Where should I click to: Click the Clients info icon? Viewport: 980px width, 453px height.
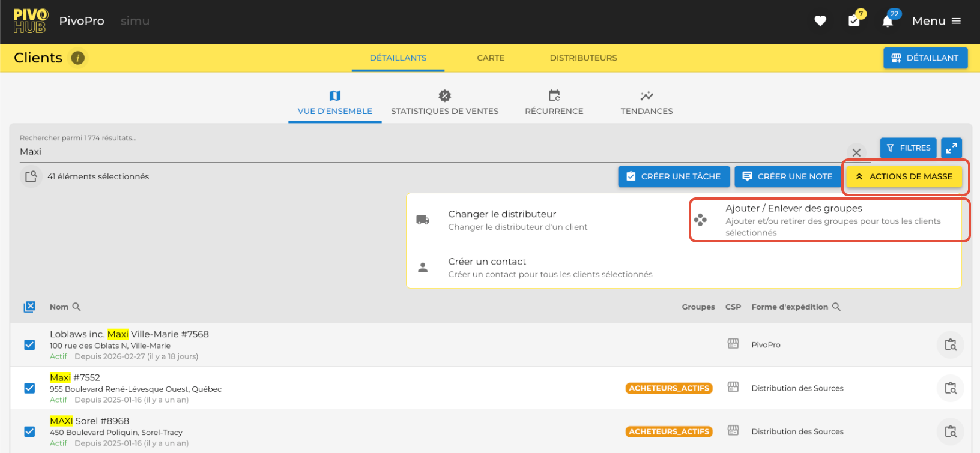click(x=78, y=58)
